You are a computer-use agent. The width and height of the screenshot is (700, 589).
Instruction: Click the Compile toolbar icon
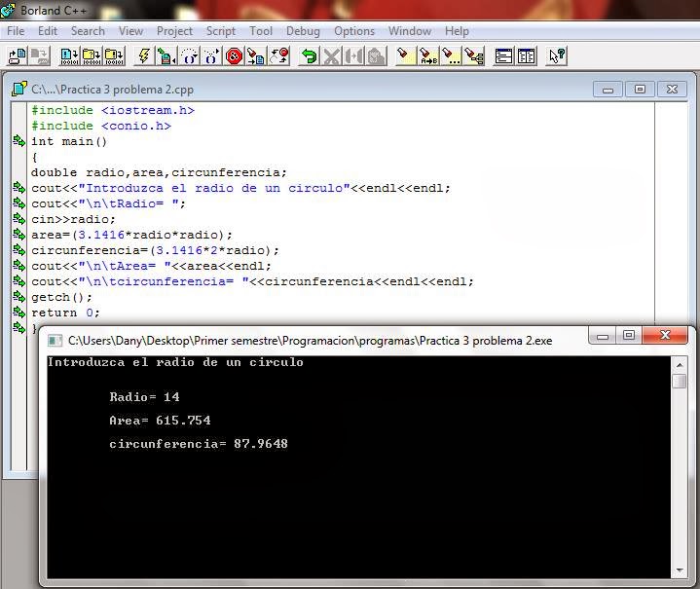coord(69,56)
